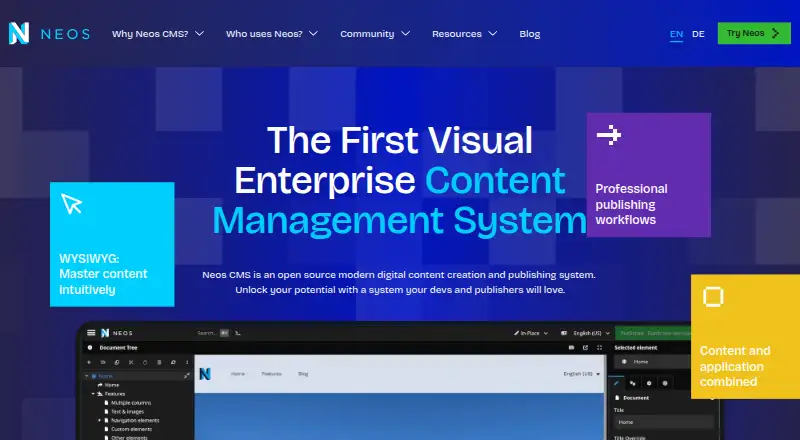Click the Document Tree heading
The width and height of the screenshot is (800, 440).
[x=118, y=348]
